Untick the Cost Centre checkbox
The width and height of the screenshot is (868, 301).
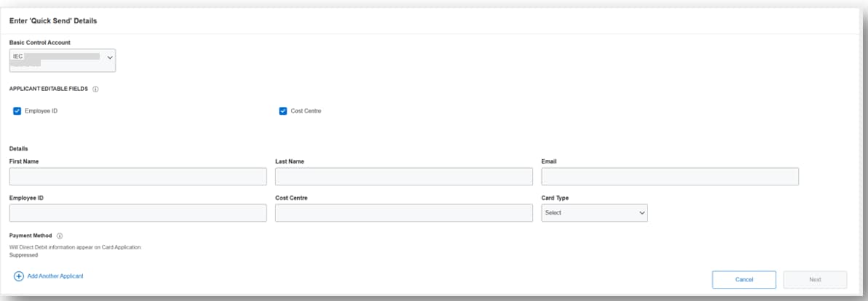pos(283,111)
